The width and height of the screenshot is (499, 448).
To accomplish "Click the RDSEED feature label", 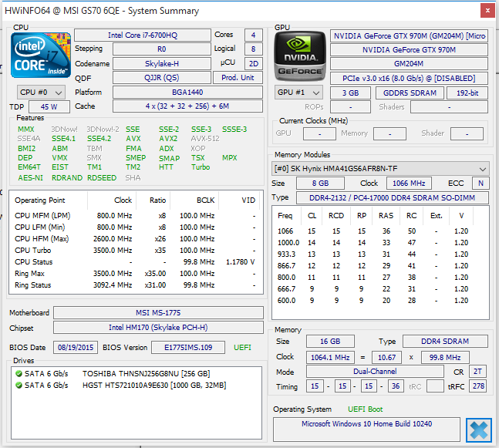I will [x=102, y=177].
